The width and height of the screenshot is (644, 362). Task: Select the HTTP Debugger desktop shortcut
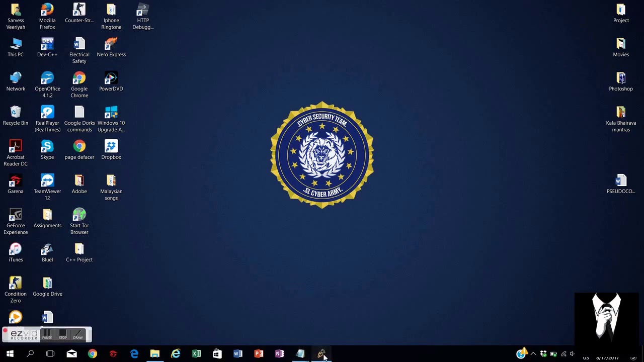click(143, 16)
